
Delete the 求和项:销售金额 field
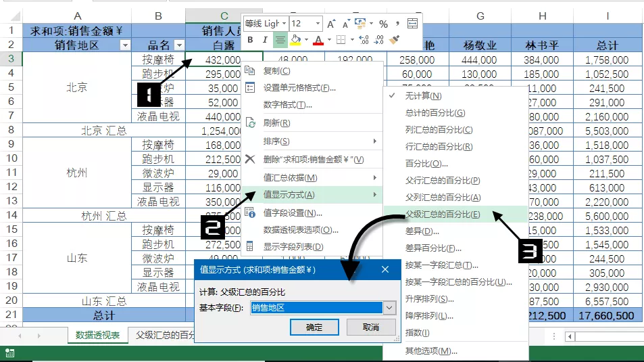tap(313, 159)
